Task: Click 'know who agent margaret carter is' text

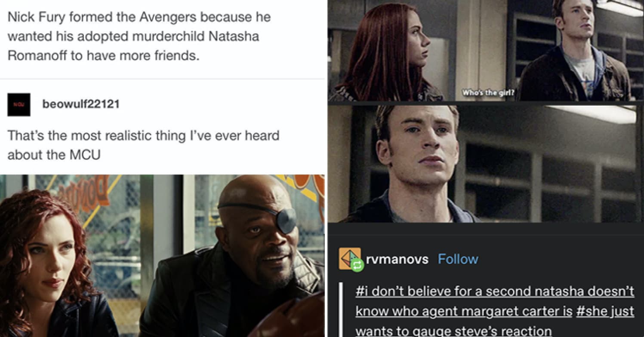Action: click(x=464, y=311)
